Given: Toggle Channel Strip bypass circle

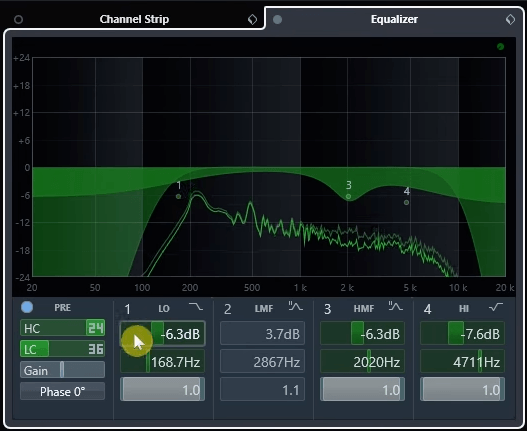Looking at the screenshot, I should point(18,19).
